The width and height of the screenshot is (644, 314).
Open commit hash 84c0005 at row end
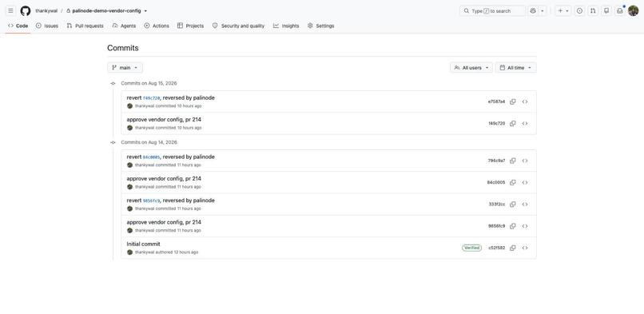(x=496, y=183)
